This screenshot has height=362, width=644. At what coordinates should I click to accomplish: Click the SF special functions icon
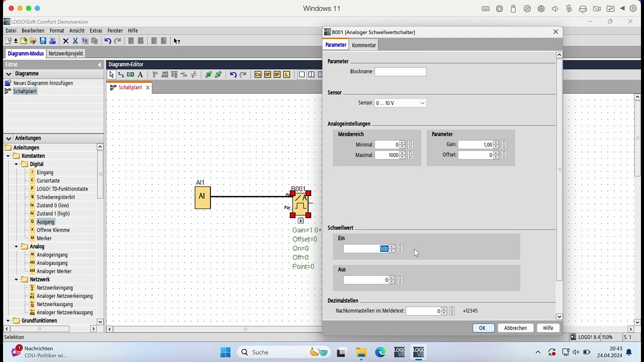[277, 74]
